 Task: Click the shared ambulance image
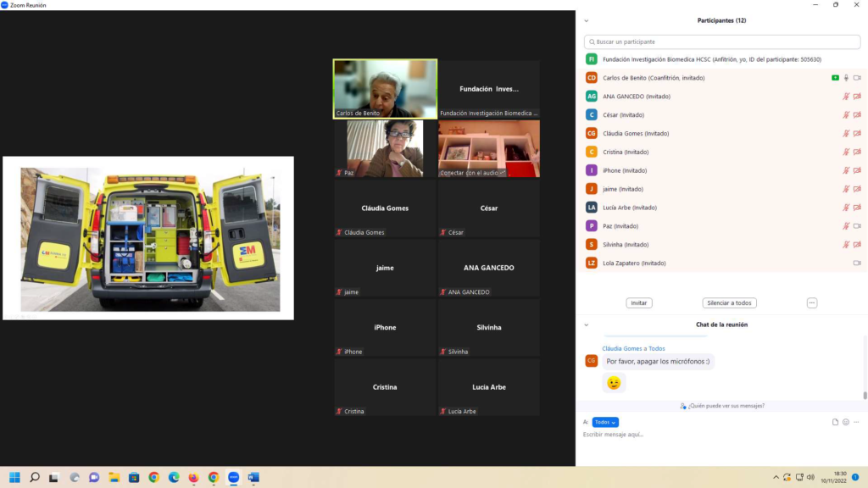(x=148, y=238)
